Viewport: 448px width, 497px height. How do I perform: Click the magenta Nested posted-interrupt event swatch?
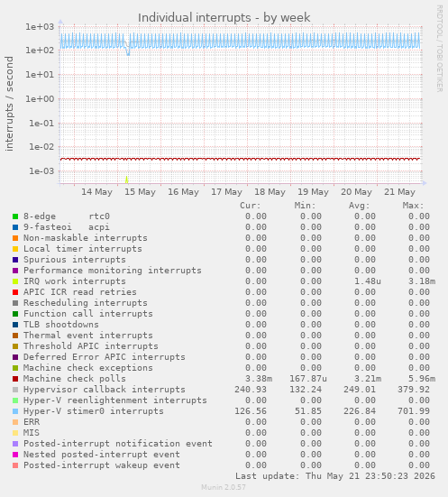click(15, 455)
